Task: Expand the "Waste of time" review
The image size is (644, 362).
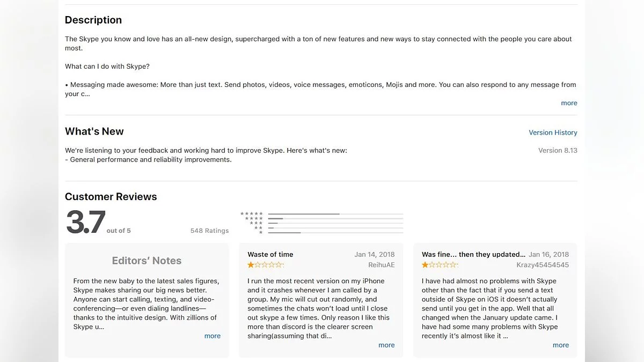Action: pos(386,345)
